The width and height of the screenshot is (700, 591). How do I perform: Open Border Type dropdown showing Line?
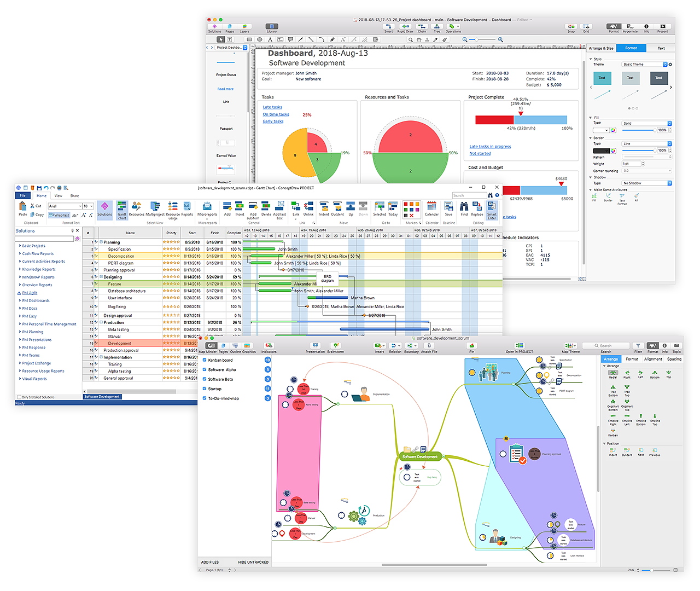click(x=647, y=143)
